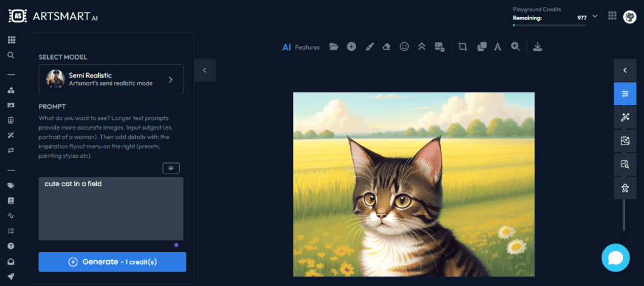Select the eraser tool
This screenshot has height=286, width=644.
pyautogui.click(x=387, y=47)
